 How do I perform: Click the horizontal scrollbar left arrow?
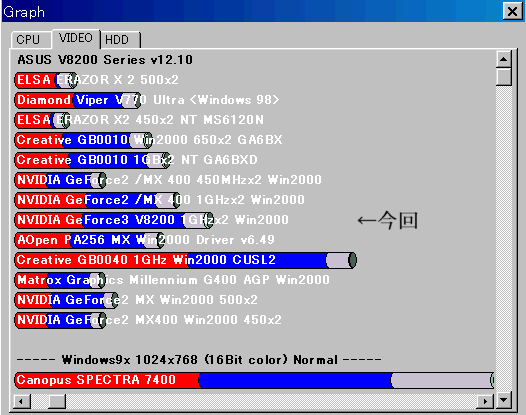(22, 401)
